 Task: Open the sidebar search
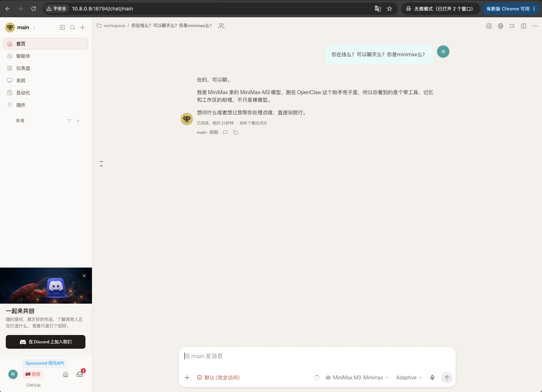72,27
